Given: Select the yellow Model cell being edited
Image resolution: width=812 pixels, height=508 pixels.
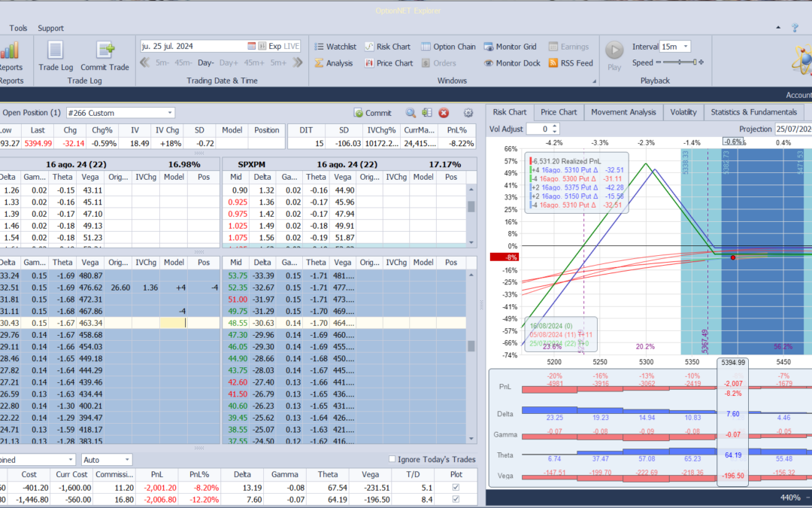Looking at the screenshot, I should [x=173, y=322].
